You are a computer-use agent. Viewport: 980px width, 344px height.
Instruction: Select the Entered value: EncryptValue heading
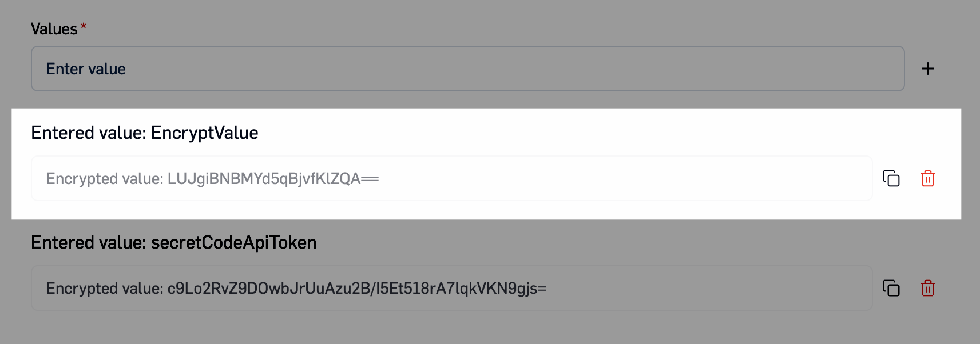(x=145, y=133)
